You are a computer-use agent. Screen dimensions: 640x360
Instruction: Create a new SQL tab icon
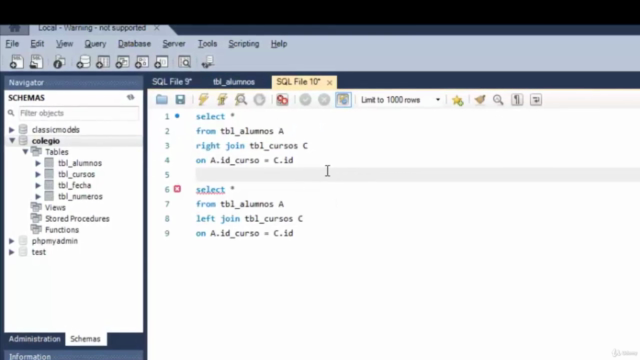[x=16, y=62]
